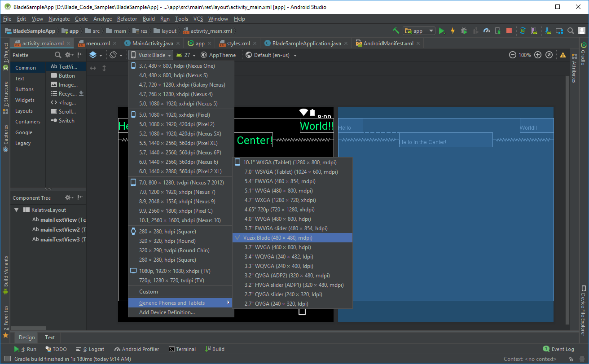
Task: Open the Build menu
Action: pyautogui.click(x=149, y=19)
